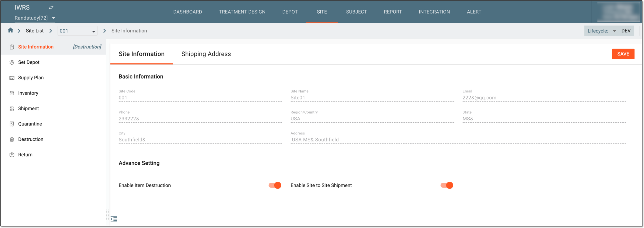This screenshot has width=644, height=228.
Task: Click the chevron after Site List
Action: click(51, 31)
